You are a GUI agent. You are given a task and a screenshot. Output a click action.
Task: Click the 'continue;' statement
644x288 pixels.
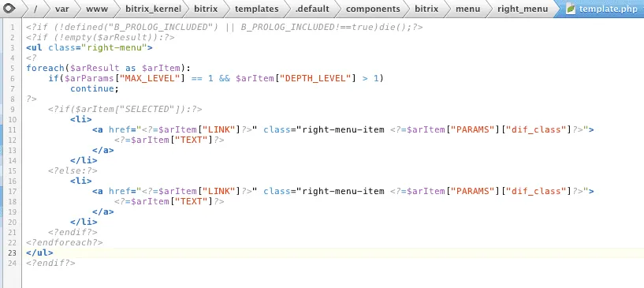pyautogui.click(x=95, y=88)
